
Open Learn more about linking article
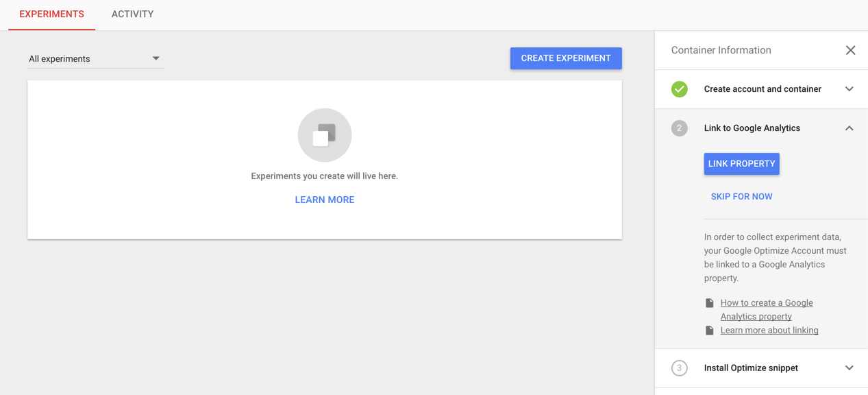point(769,331)
